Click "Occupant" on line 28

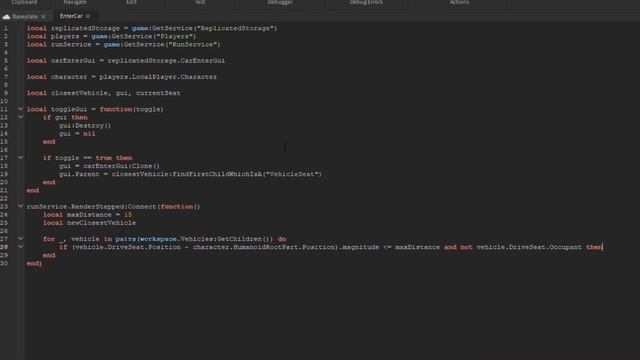coord(565,247)
